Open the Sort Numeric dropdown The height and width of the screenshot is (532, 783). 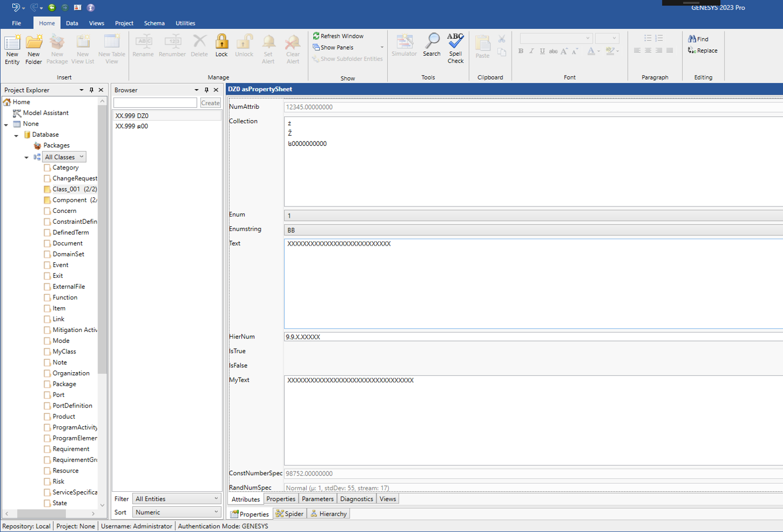[176, 512]
